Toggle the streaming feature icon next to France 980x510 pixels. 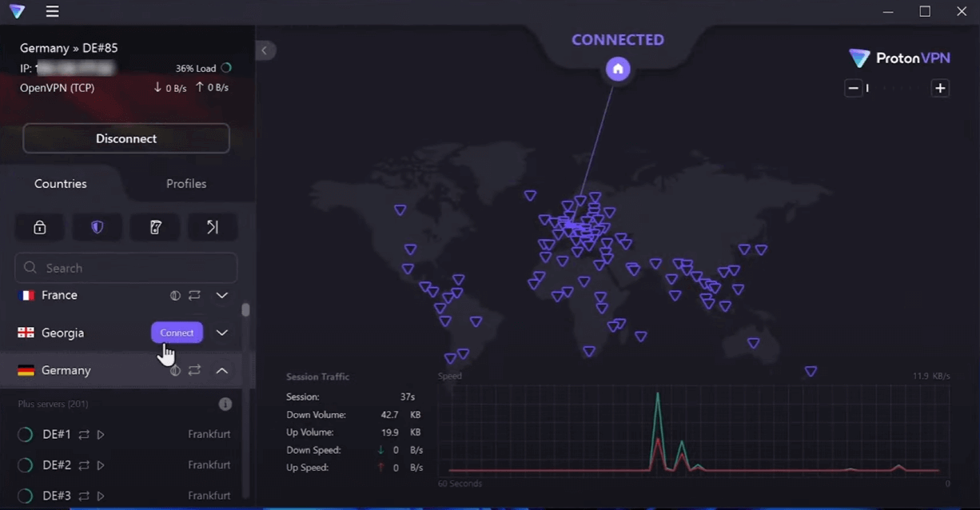175,295
